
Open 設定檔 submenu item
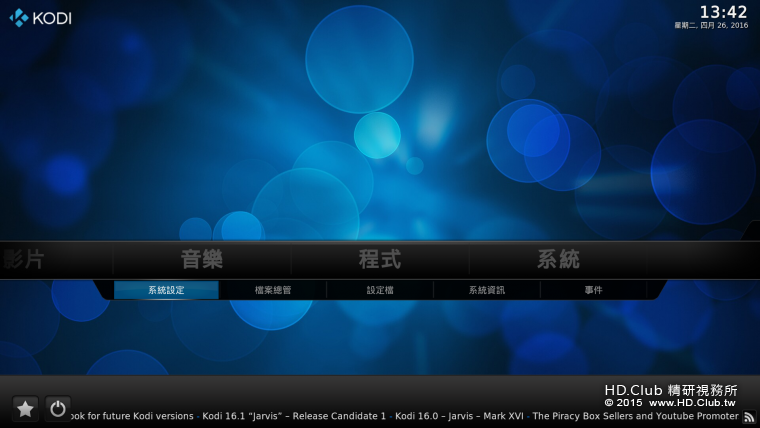(x=380, y=290)
